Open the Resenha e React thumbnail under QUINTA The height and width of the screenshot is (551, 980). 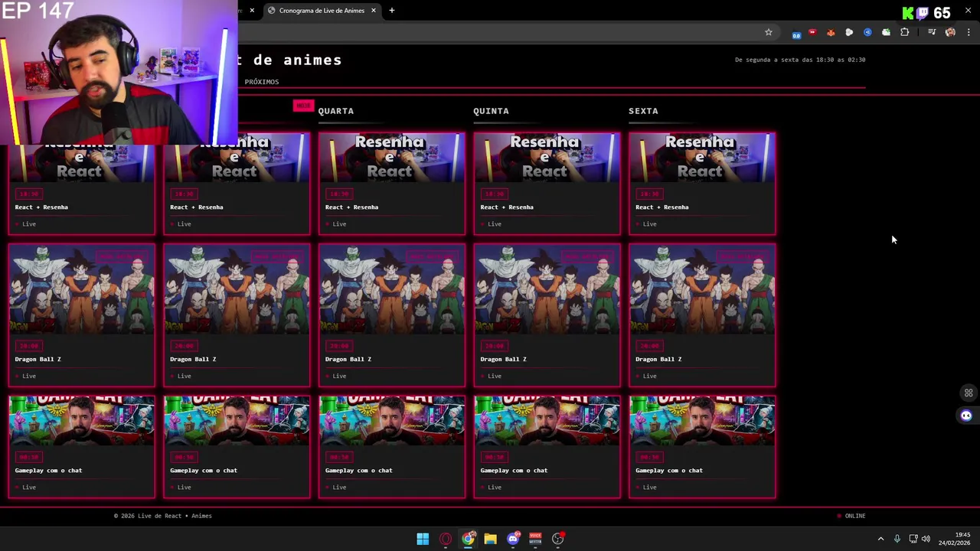(547, 158)
